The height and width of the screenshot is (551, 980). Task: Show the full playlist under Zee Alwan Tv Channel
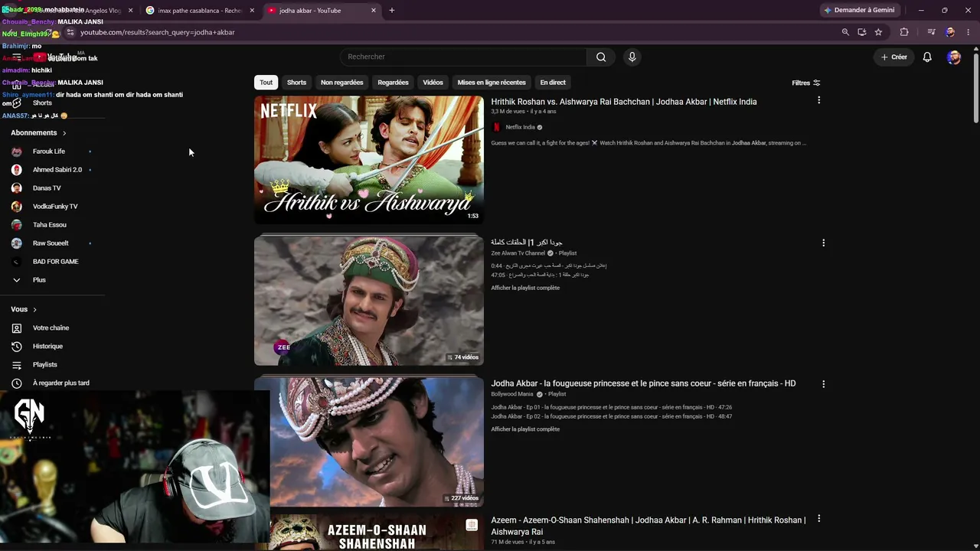525,288
